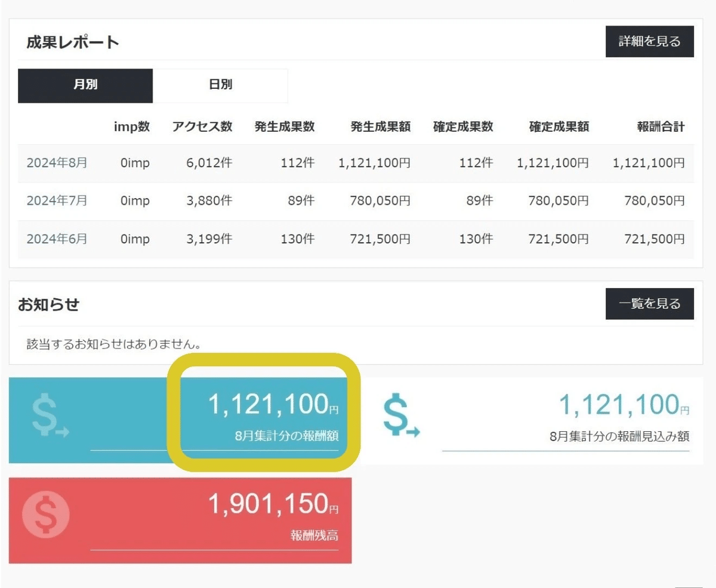Click the dollar coin icon in red card

45,513
